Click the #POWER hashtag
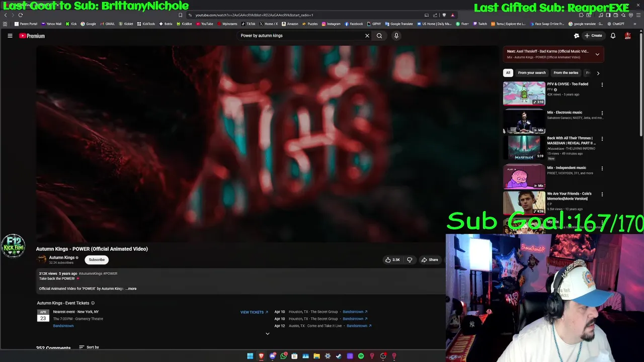The image size is (644, 362). click(x=111, y=274)
